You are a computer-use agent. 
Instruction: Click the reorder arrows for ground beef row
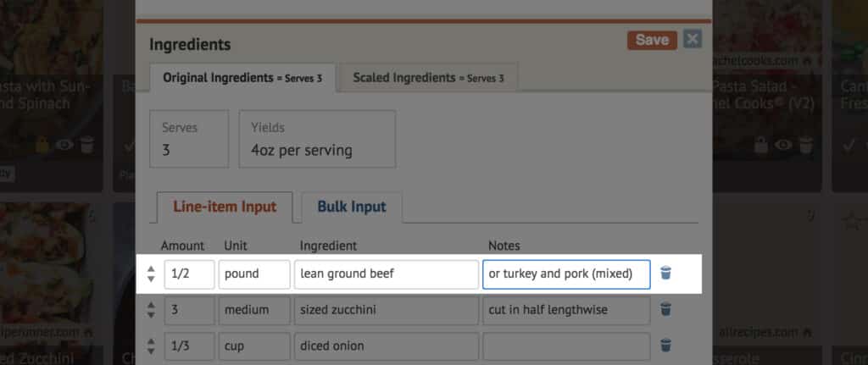151,274
